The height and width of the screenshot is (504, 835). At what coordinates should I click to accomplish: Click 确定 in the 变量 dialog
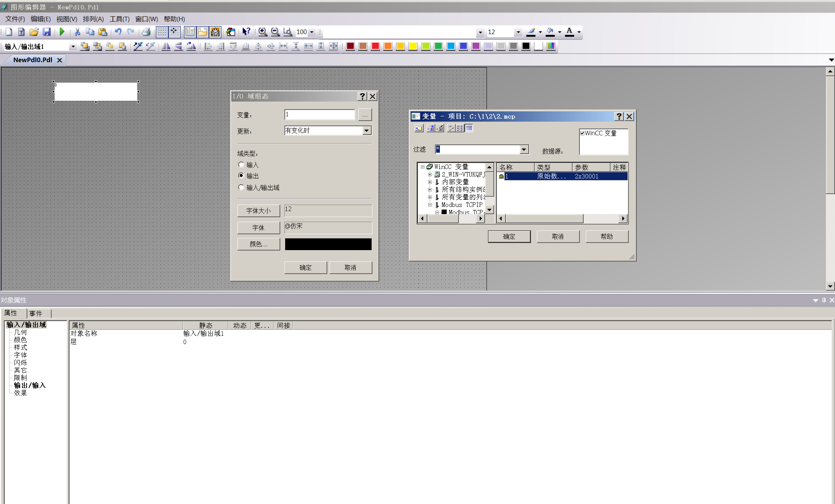point(509,236)
